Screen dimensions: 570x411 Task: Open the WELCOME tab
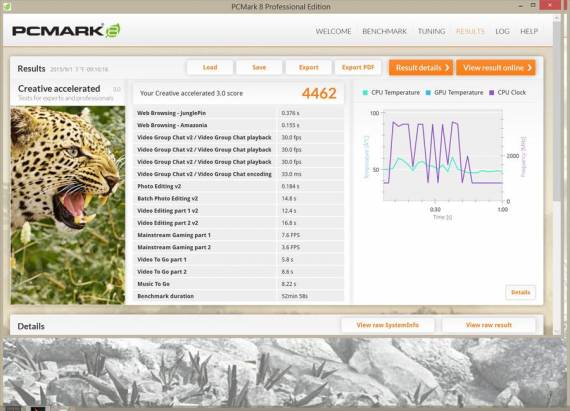pos(333,32)
